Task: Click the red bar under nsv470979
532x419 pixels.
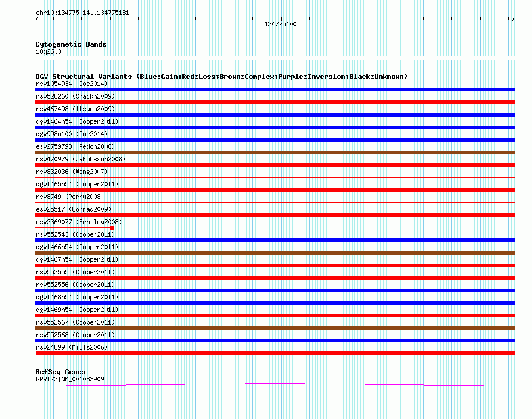Action: click(275, 165)
